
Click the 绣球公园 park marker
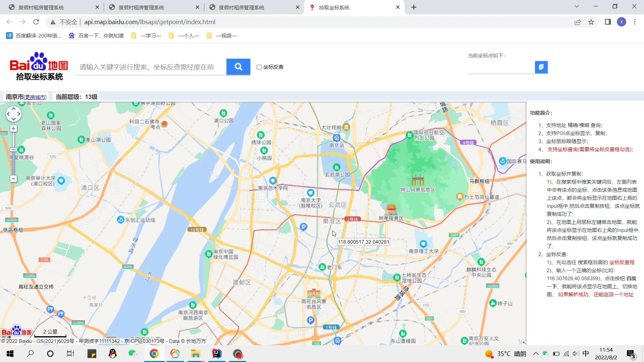pos(261,135)
